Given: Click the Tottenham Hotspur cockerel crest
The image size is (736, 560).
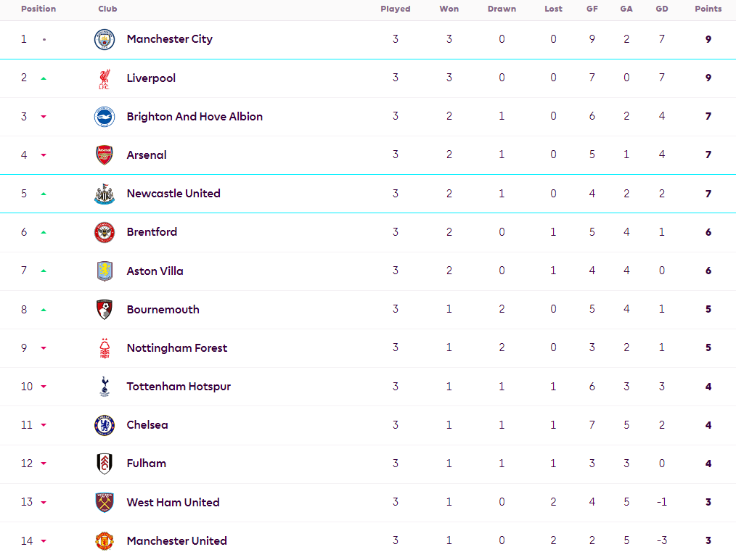Looking at the screenshot, I should pos(105,387).
